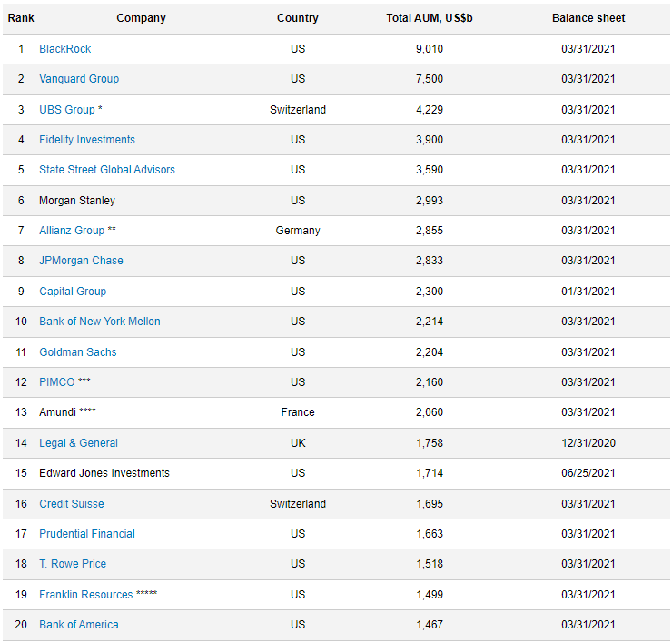Click the PIMCO link

[57, 382]
